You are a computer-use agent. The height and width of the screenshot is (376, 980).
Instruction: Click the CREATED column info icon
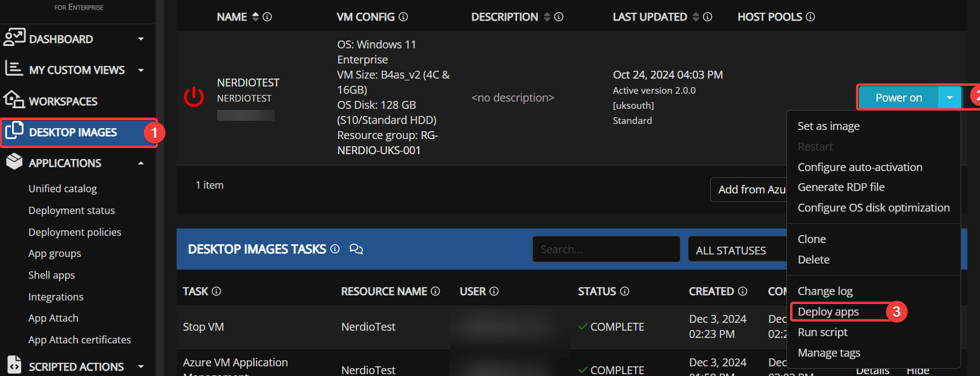(743, 291)
